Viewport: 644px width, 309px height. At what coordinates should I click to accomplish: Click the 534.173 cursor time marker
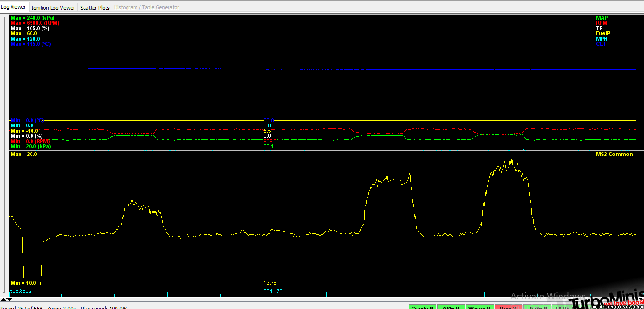pos(273,291)
